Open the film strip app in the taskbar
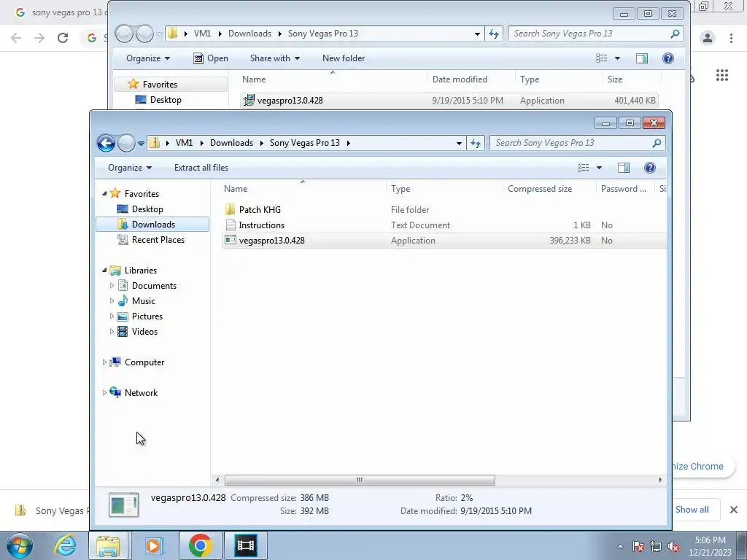The width and height of the screenshot is (747, 560). pyautogui.click(x=245, y=545)
